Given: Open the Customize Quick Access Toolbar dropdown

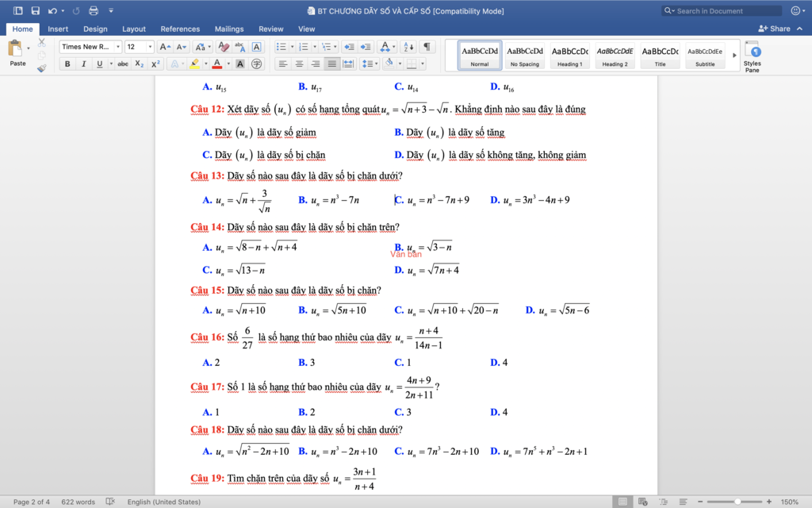Looking at the screenshot, I should click(x=111, y=10).
